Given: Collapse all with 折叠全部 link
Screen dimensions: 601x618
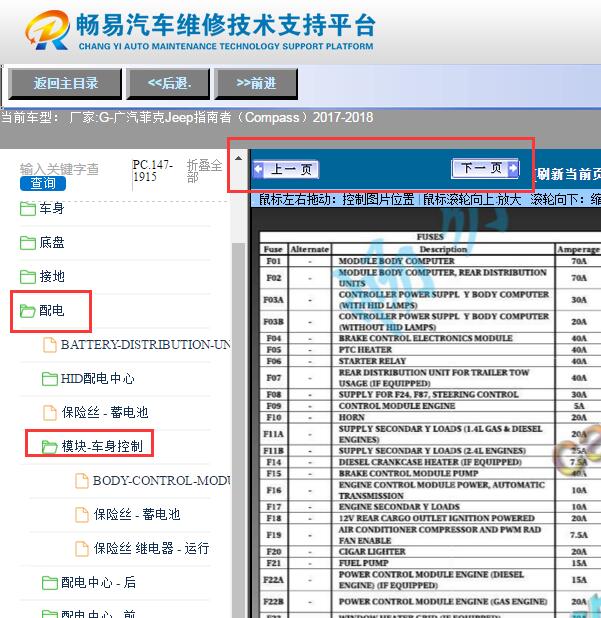Looking at the screenshot, I should pos(204,171).
